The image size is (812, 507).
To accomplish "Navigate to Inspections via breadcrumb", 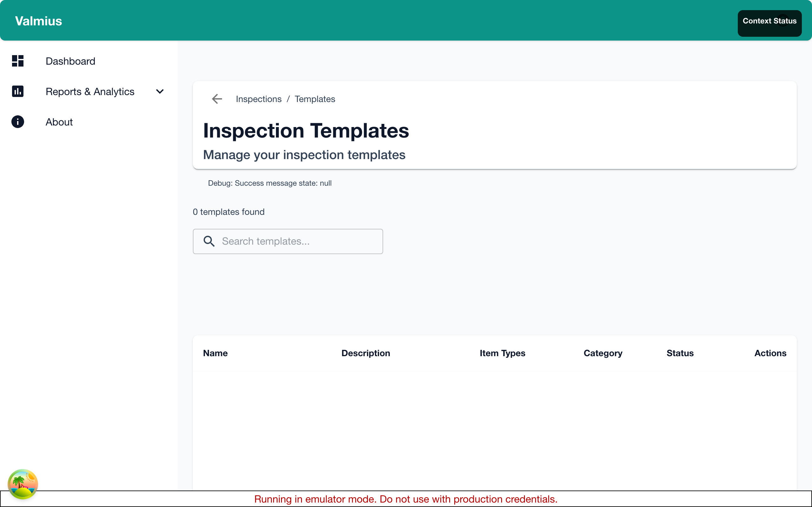I will coord(259,99).
